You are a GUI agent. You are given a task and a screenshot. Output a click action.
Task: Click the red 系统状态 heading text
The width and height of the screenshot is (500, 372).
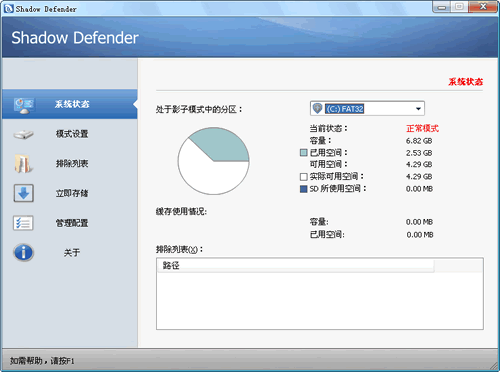465,82
